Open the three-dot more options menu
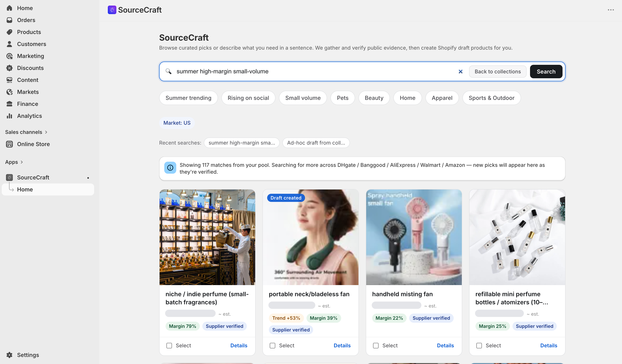The height and width of the screenshot is (364, 622). point(611,10)
